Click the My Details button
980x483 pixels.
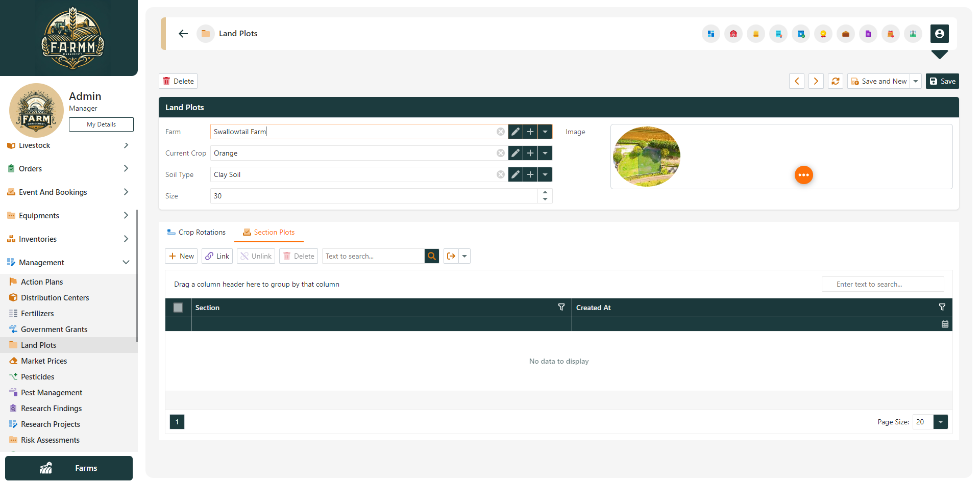click(x=101, y=124)
